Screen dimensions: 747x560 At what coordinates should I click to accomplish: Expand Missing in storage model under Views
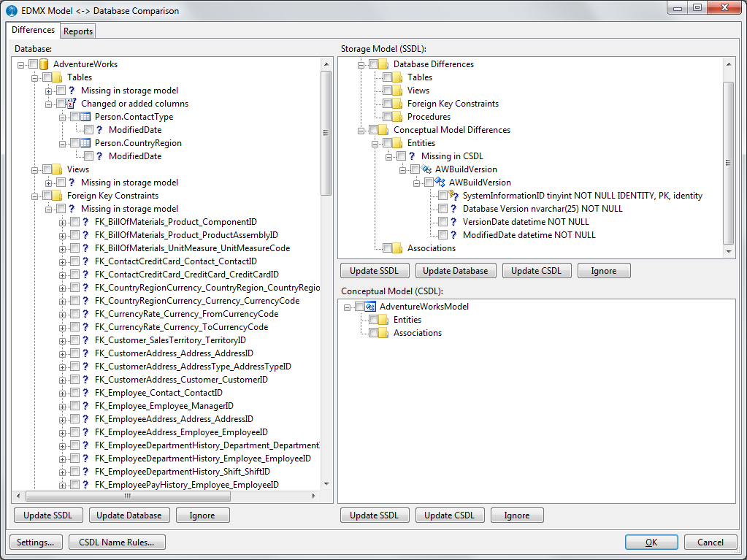(x=49, y=183)
